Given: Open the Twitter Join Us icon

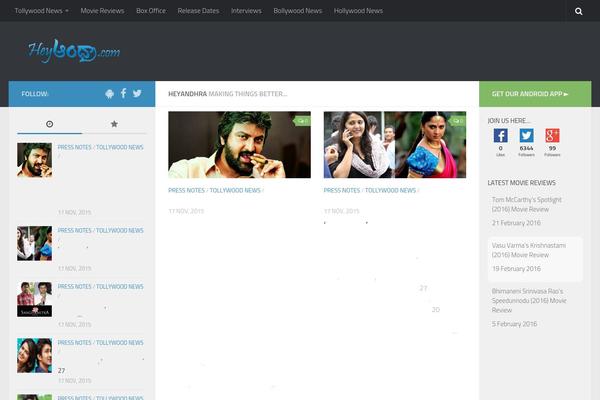Looking at the screenshot, I should pyautogui.click(x=527, y=136).
